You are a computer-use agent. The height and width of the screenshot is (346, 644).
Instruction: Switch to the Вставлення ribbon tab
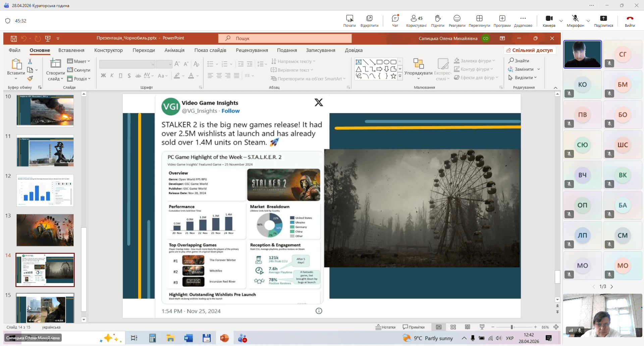click(71, 50)
